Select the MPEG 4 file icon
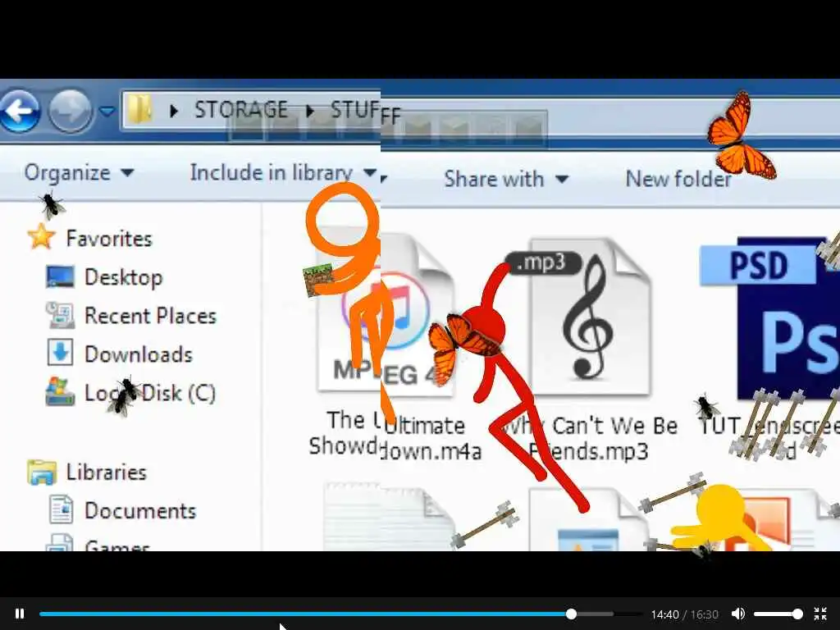The image size is (840, 630). click(x=386, y=313)
